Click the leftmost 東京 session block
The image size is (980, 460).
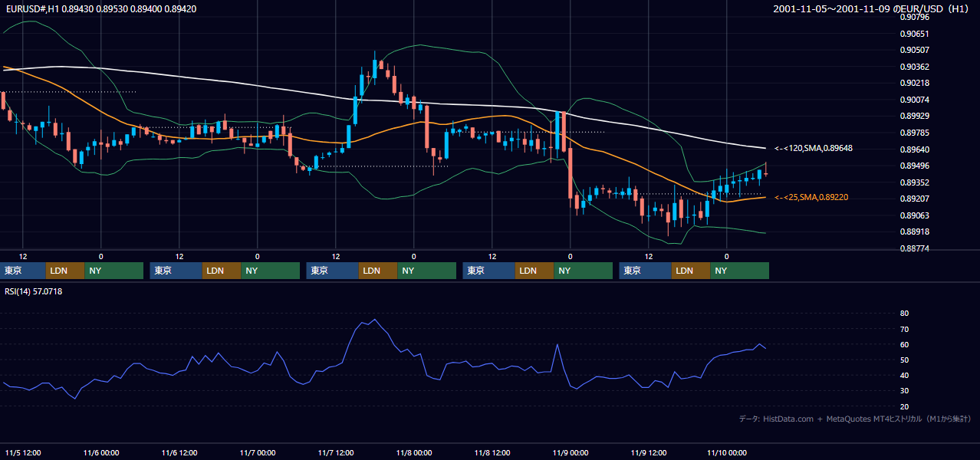coord(23,271)
